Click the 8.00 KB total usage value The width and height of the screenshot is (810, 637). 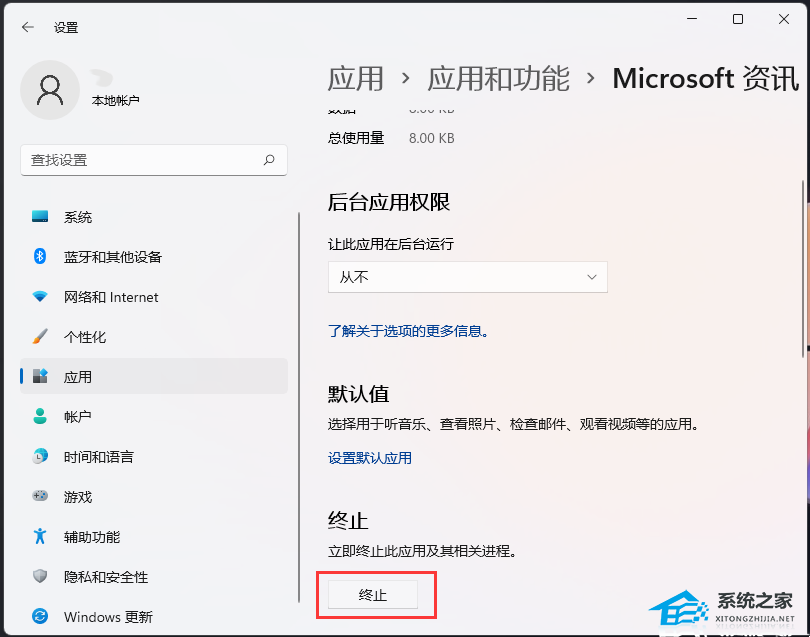click(431, 138)
